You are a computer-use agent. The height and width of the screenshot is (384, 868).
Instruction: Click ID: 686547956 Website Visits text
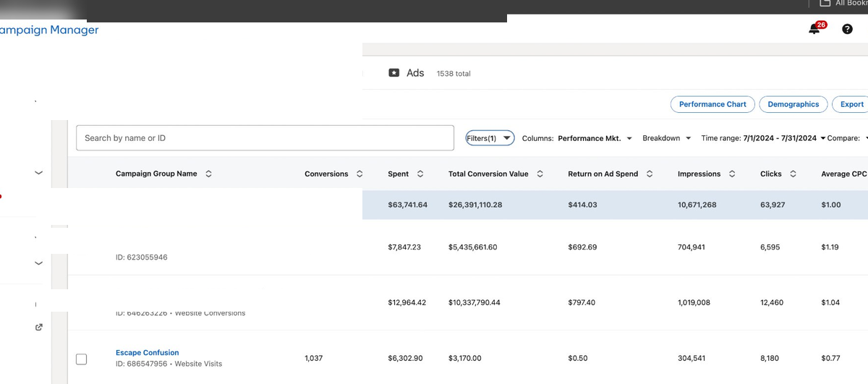(x=169, y=364)
